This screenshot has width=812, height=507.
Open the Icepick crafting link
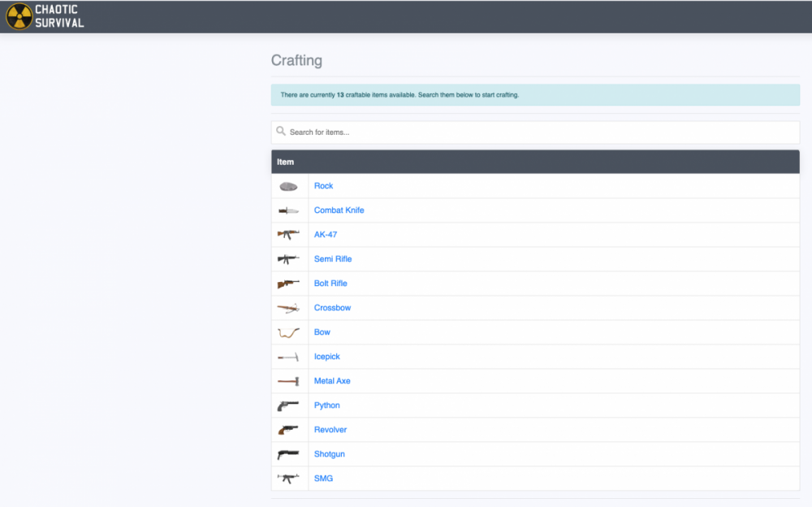(x=327, y=357)
